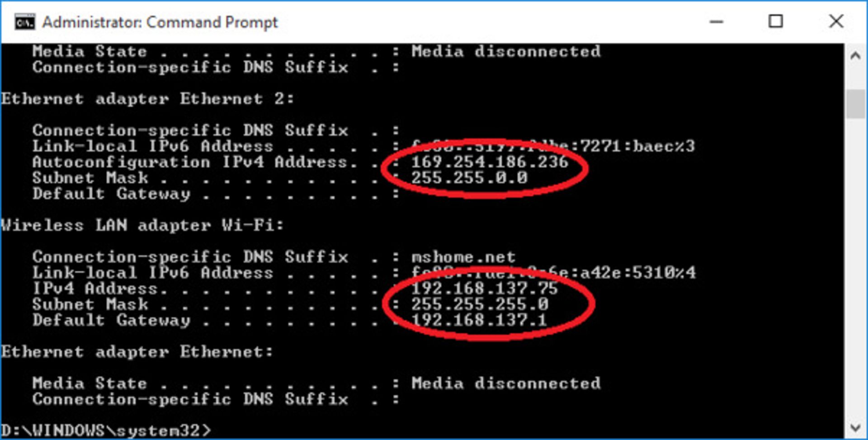
Task: Click the vertical scrollbar thumb
Action: tap(855, 104)
